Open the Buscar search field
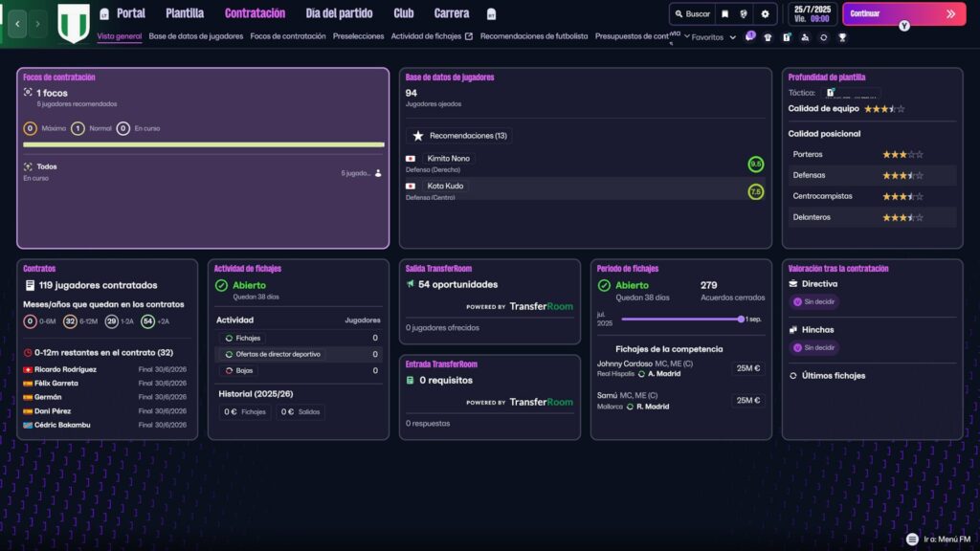This screenshot has height=551, width=980. pyautogui.click(x=691, y=14)
